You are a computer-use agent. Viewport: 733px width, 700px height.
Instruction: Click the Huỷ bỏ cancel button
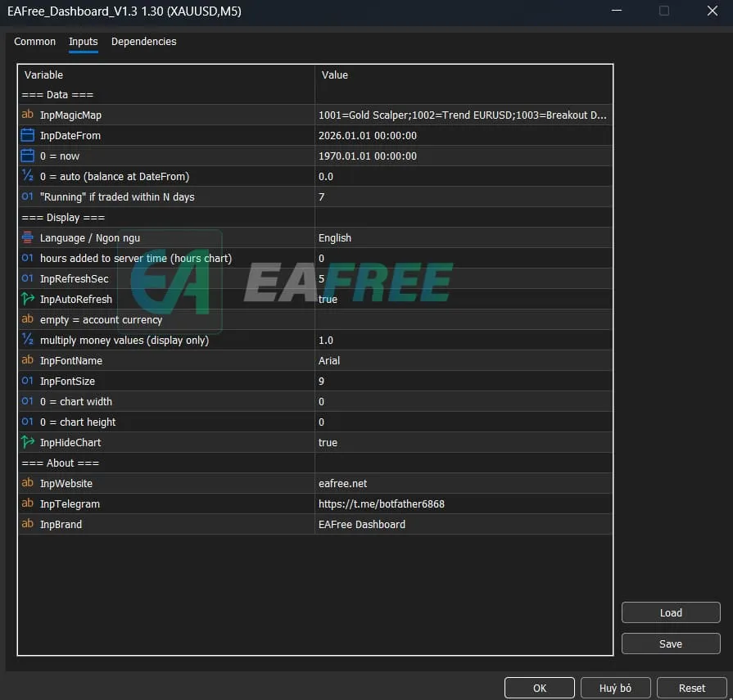pyautogui.click(x=615, y=688)
